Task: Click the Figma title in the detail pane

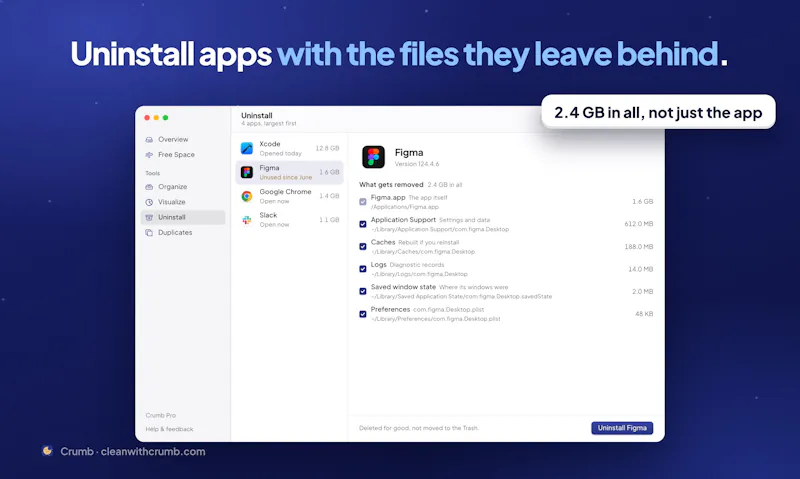Action: tap(409, 153)
